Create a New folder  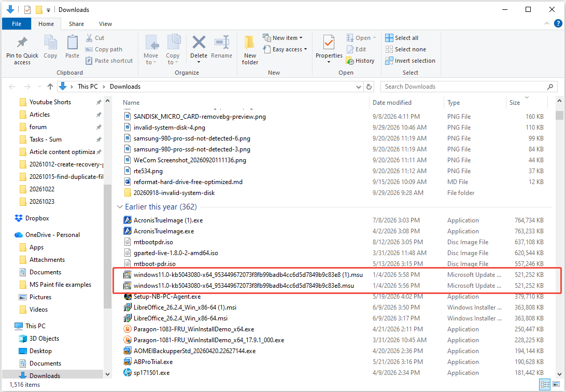tap(250, 50)
